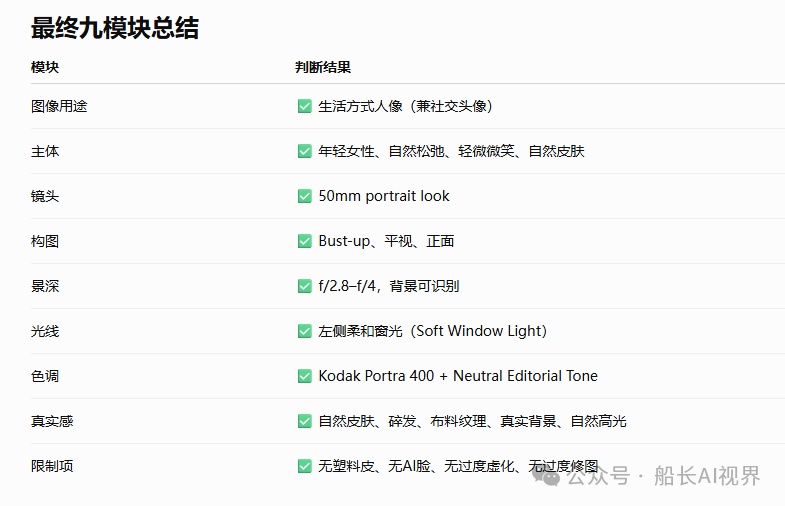Click the text 生活方式人像（兼社交头像）
Screen dimensions: 785x506
(x=406, y=106)
